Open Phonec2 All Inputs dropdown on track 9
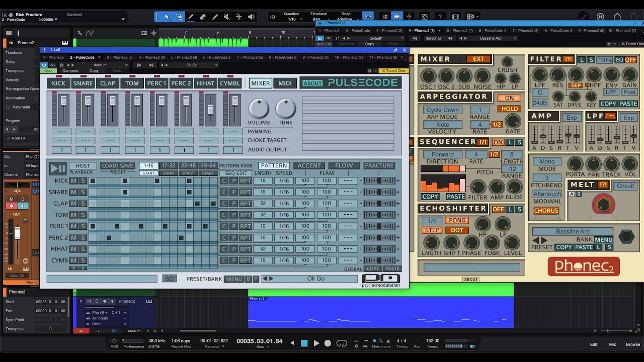644x362 pixels. 108,318
